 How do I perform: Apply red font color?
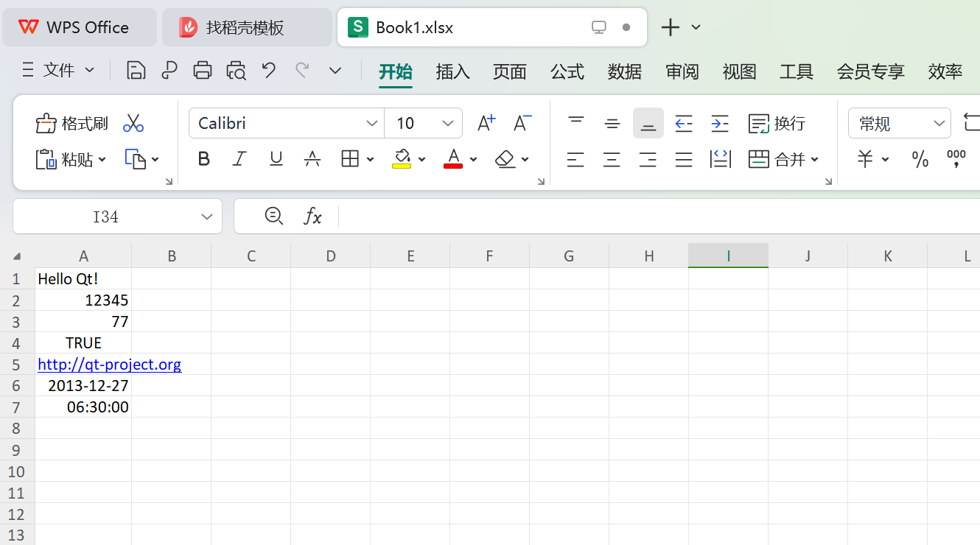point(453,159)
